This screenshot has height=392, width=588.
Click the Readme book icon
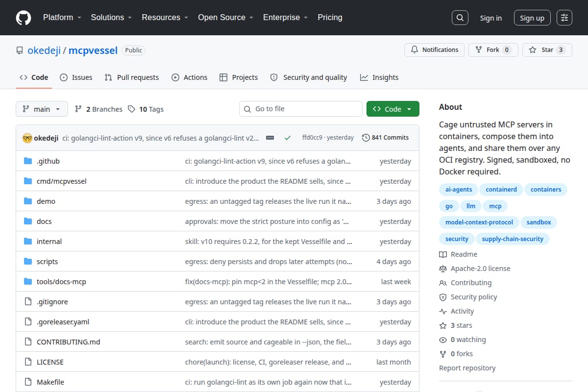point(443,254)
